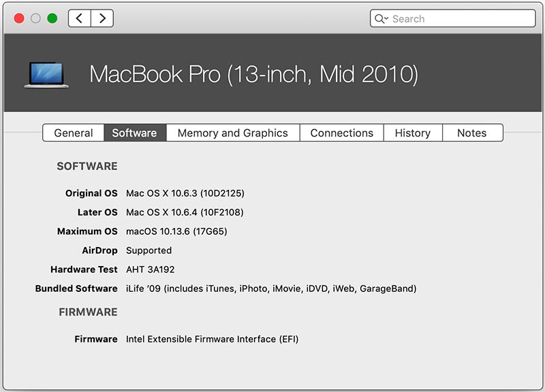Switch to the Connections tab
Image resolution: width=545 pixels, height=392 pixels.
[342, 133]
